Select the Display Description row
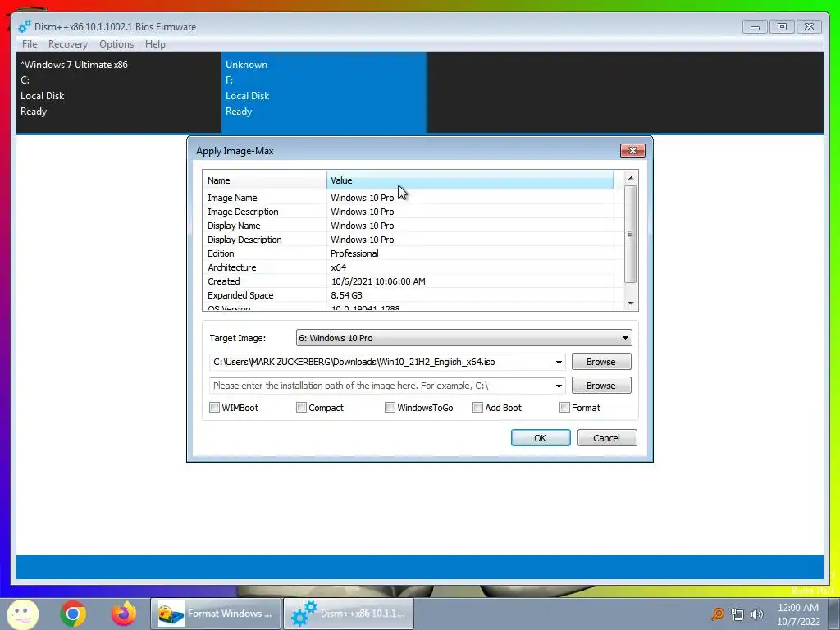840x630 pixels. point(413,240)
